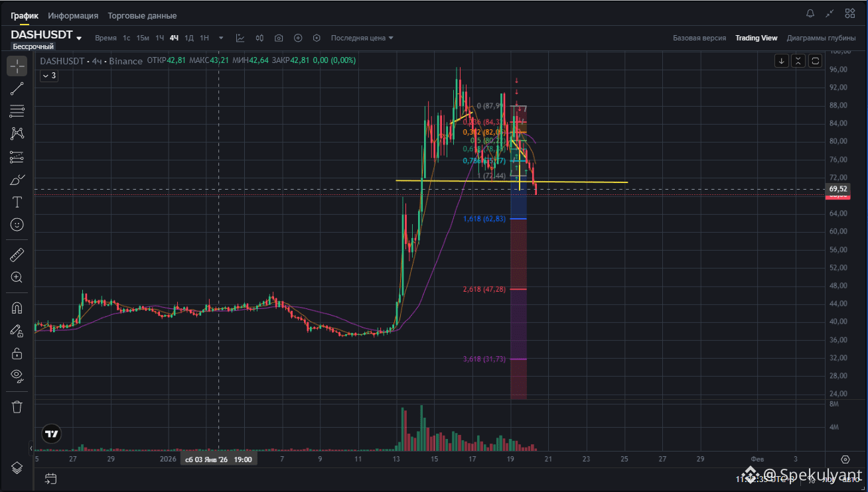
Task: Click the 'Бессрочный' contract label
Action: tap(33, 47)
